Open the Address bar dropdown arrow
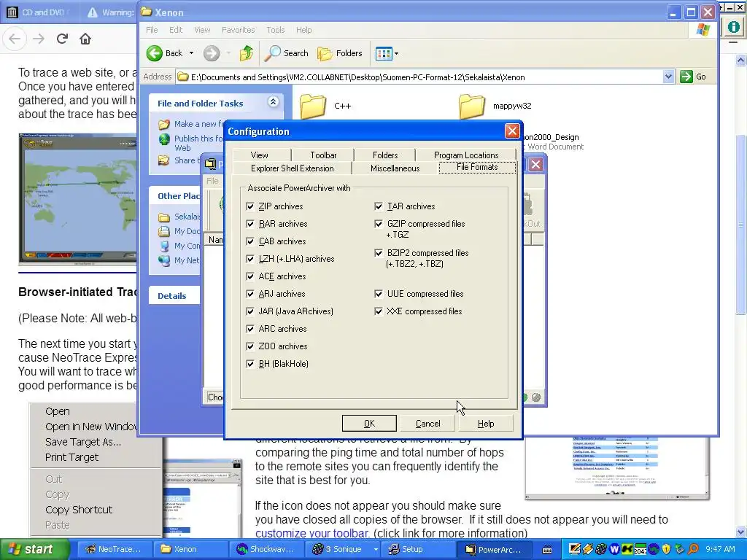 668,77
